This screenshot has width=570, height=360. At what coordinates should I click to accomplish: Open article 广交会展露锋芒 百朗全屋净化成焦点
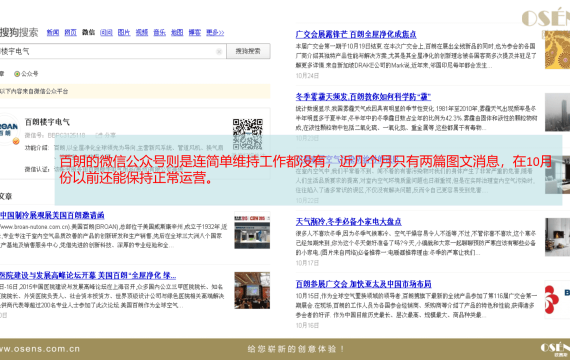pyautogui.click(x=356, y=35)
